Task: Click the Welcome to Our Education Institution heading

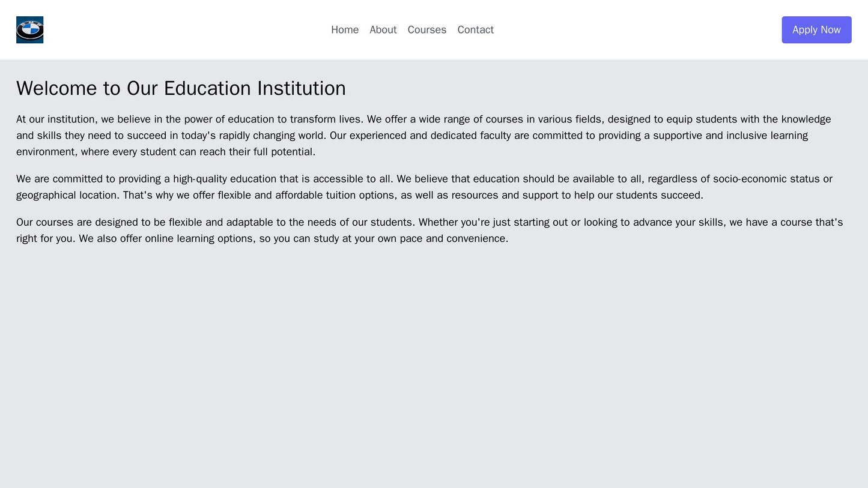Action: pyautogui.click(x=181, y=88)
